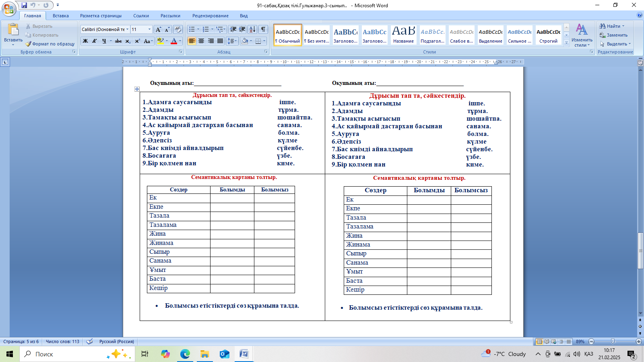Open the Change Styles (Изменить стили) icon

582,35
